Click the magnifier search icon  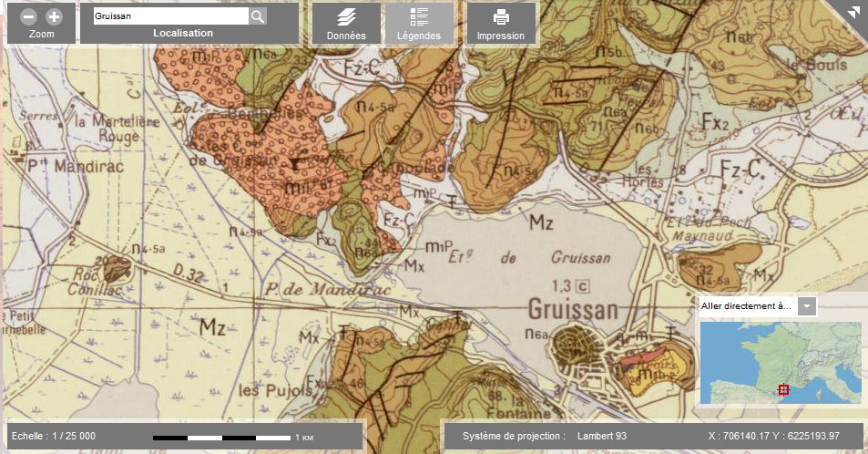coord(258,16)
